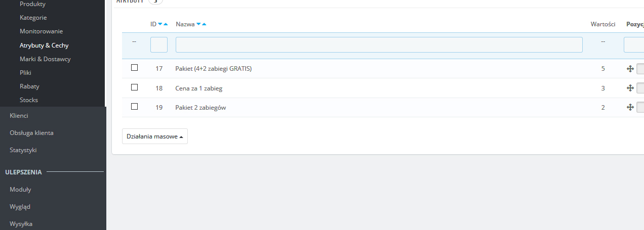Click ID cell 18
The width and height of the screenshot is (644, 230).
coord(159,88)
